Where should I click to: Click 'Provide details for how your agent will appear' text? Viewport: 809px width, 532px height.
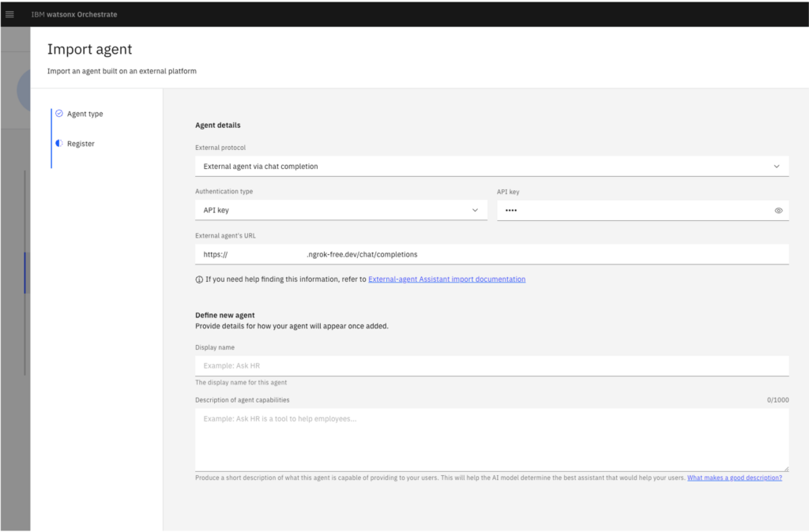(292, 326)
